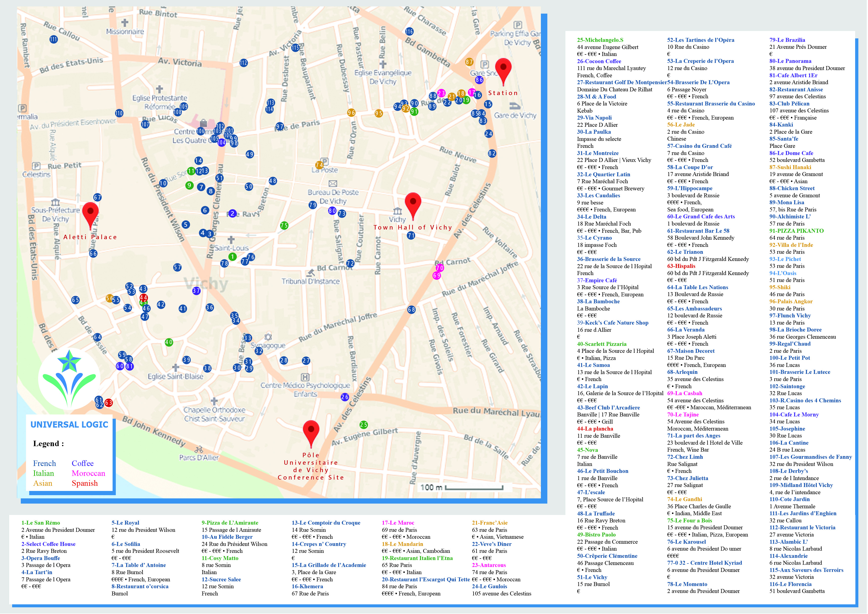Click the '25-Michelangelo.S' listing
Viewport: 868px width, 614px height.
pos(600,40)
